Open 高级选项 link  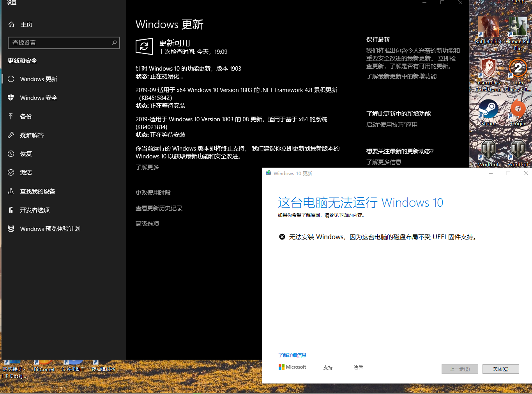(147, 224)
